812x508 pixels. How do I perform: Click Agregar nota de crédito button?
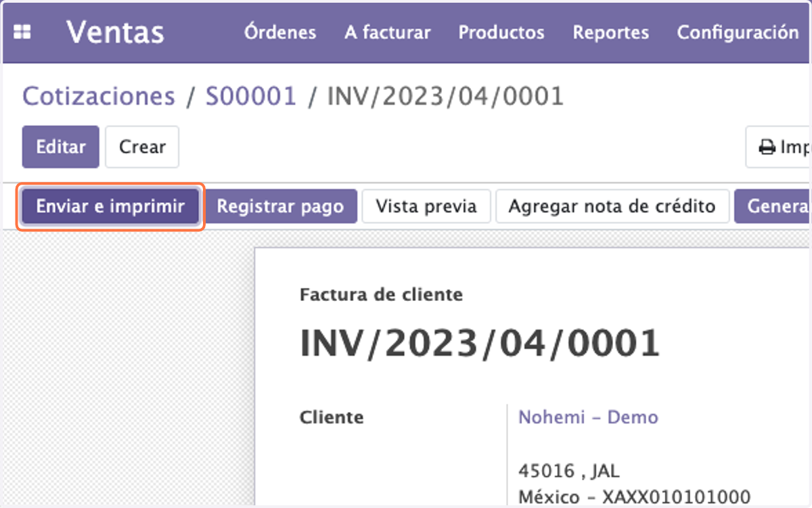(x=612, y=206)
